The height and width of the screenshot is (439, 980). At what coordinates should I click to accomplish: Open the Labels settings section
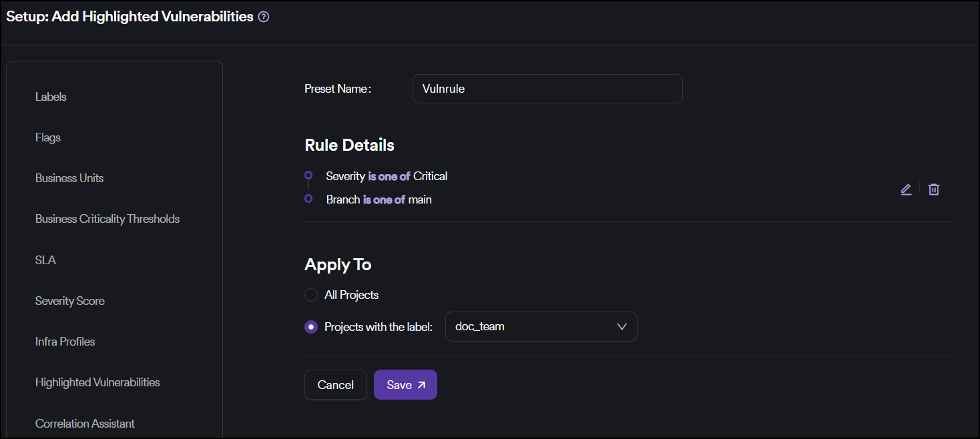51,97
